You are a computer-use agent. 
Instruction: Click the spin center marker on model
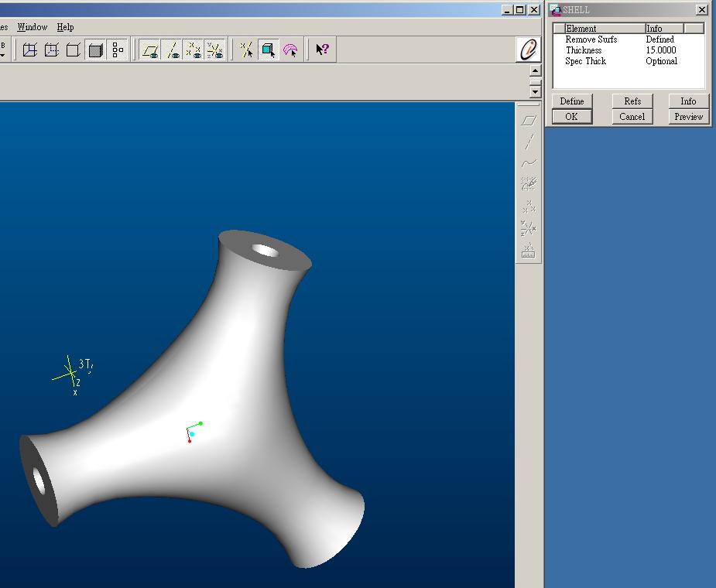tap(194, 432)
